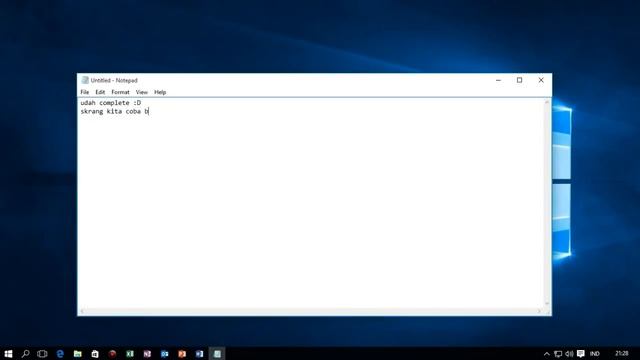Open the Store app from the taskbar

click(x=95, y=353)
